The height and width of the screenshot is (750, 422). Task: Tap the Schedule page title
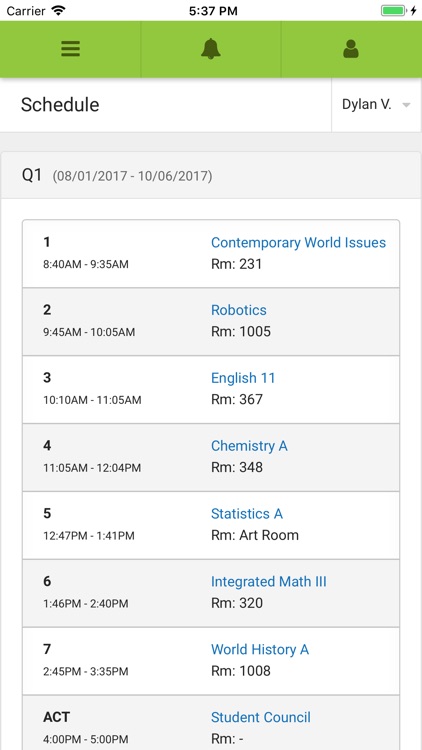[x=60, y=105]
